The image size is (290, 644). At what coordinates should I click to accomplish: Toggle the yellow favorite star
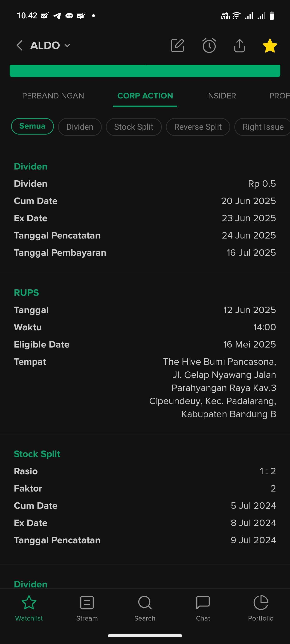270,46
